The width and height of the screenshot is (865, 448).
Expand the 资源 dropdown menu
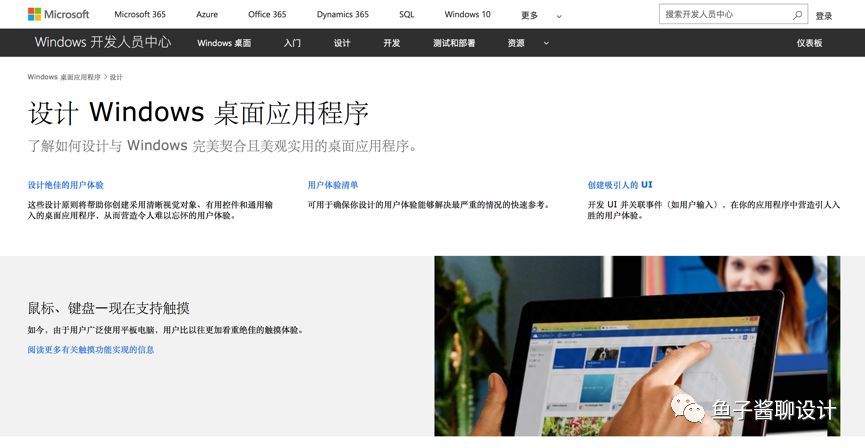(528, 43)
